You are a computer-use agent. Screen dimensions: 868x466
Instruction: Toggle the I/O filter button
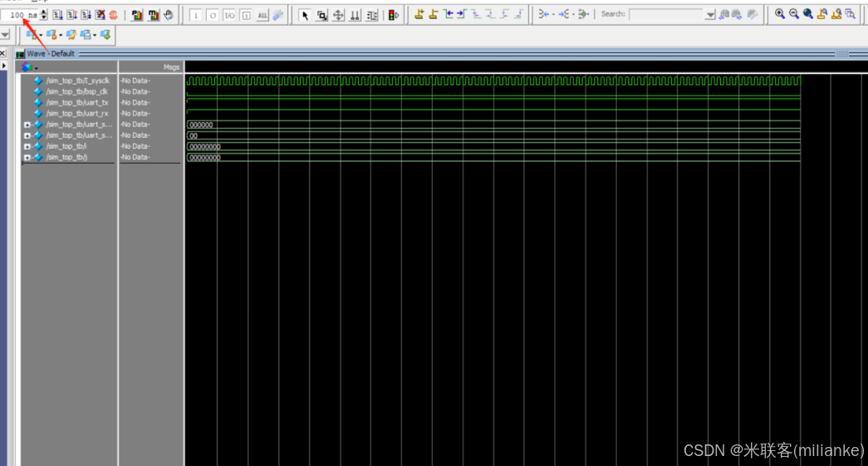tap(229, 16)
